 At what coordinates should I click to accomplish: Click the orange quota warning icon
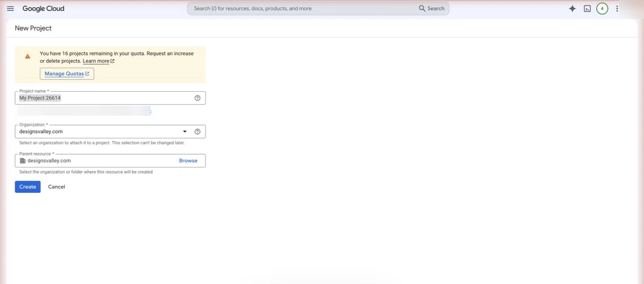[x=28, y=56]
